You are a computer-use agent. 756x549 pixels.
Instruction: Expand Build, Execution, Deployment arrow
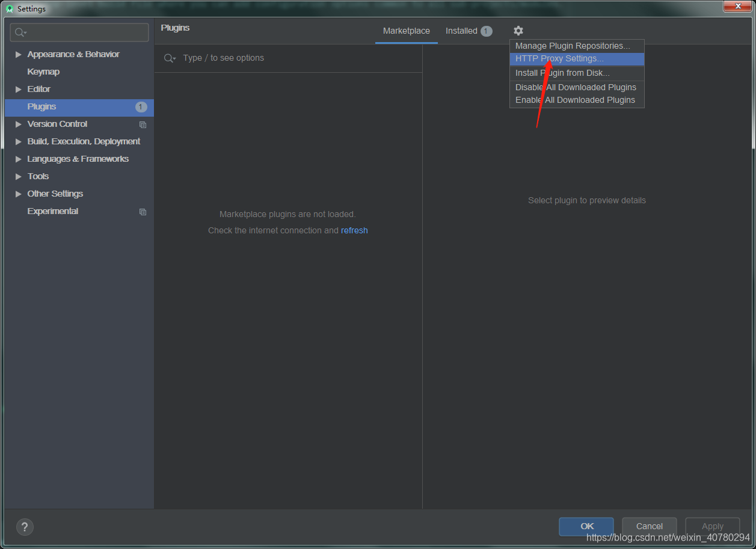(19, 141)
